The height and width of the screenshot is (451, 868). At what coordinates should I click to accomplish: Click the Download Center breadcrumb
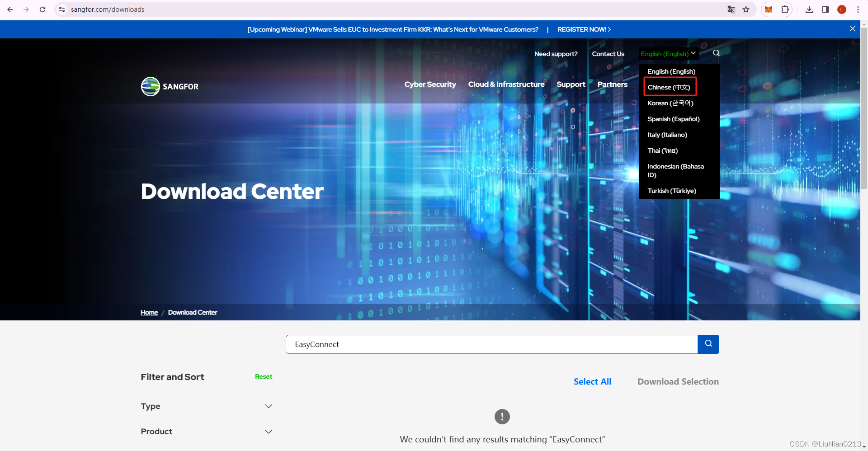click(x=193, y=312)
